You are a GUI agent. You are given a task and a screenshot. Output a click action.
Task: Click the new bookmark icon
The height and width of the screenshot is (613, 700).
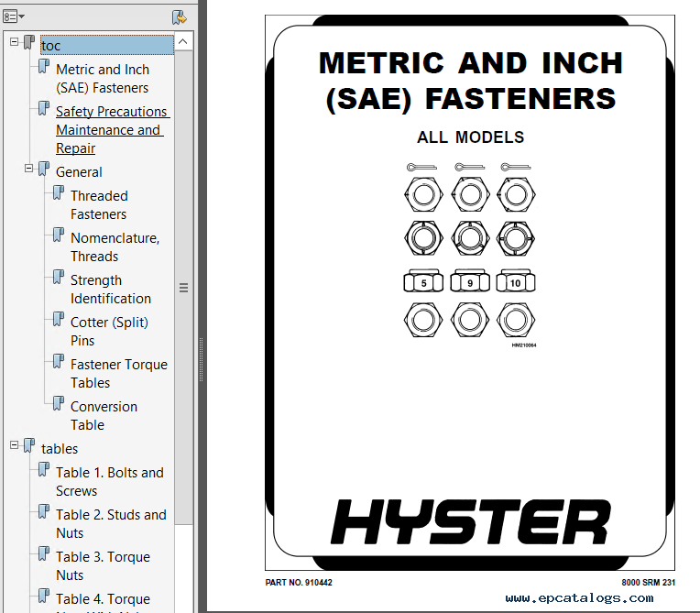pos(180,17)
